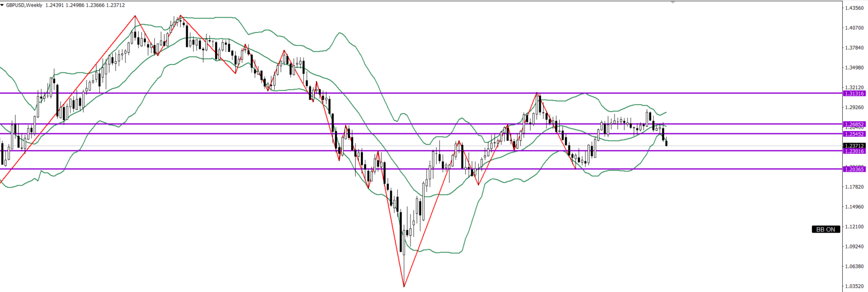868x292 pixels.
Task: Click the 1.25452 purple price tag
Action: 854,134
